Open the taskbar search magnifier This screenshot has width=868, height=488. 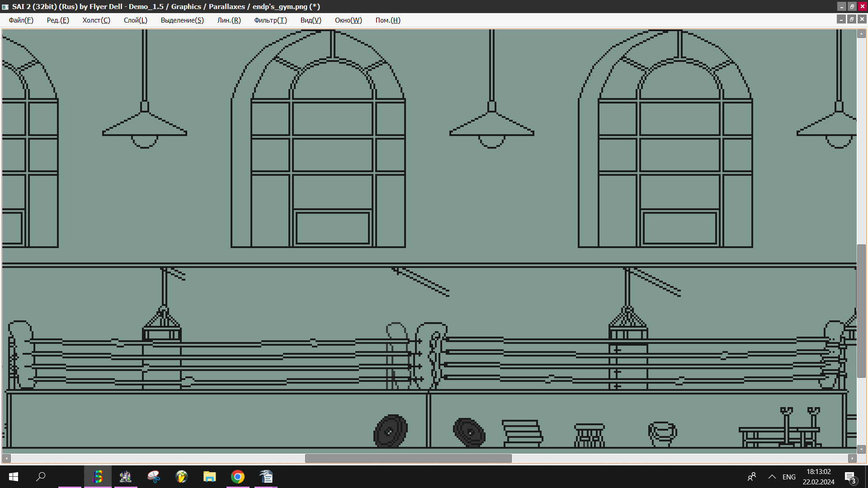point(41,477)
